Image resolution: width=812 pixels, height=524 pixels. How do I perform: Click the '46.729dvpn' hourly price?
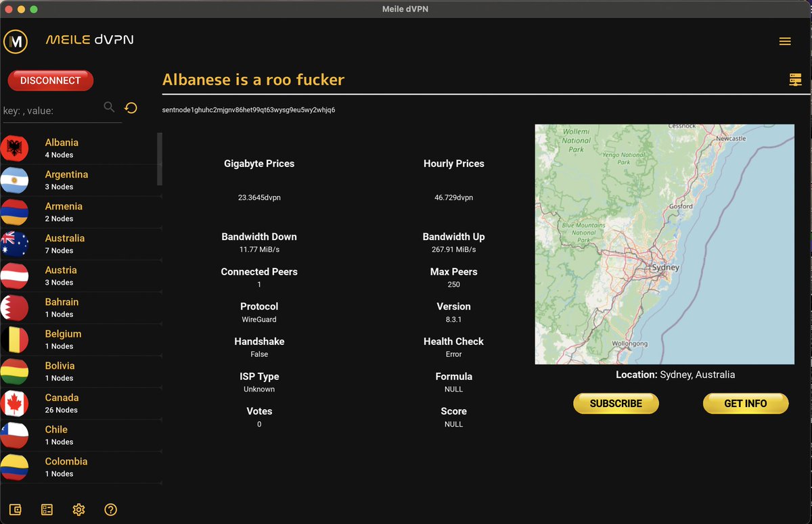453,197
